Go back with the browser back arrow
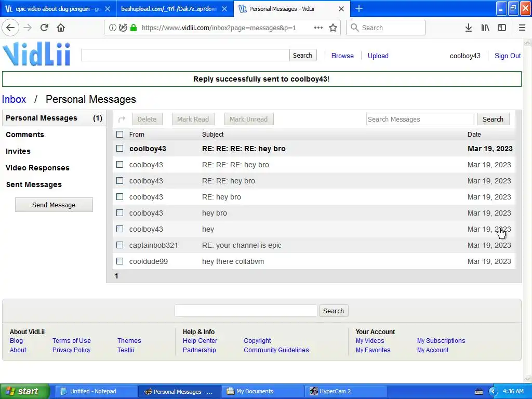The height and width of the screenshot is (399, 532). pyautogui.click(x=10, y=28)
